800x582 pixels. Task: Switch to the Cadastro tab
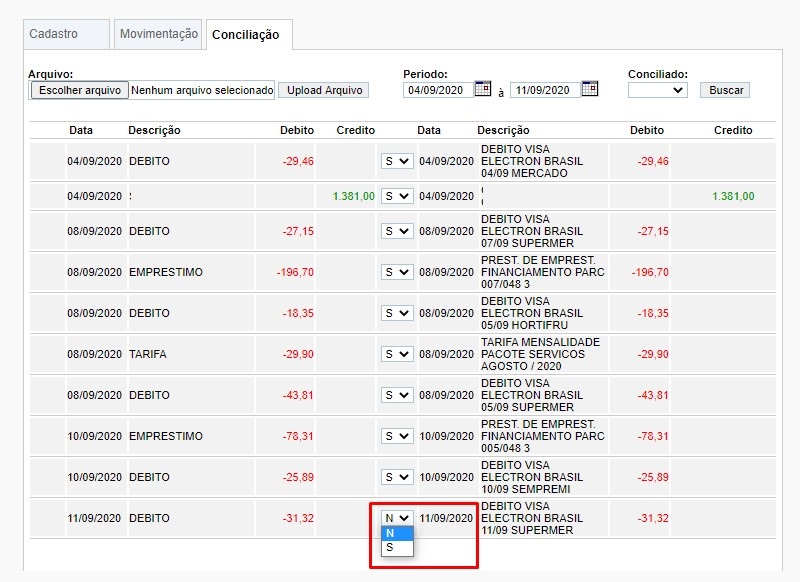point(66,34)
